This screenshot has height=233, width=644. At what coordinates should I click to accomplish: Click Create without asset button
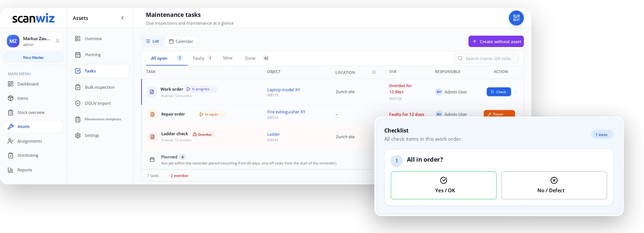[x=496, y=41]
